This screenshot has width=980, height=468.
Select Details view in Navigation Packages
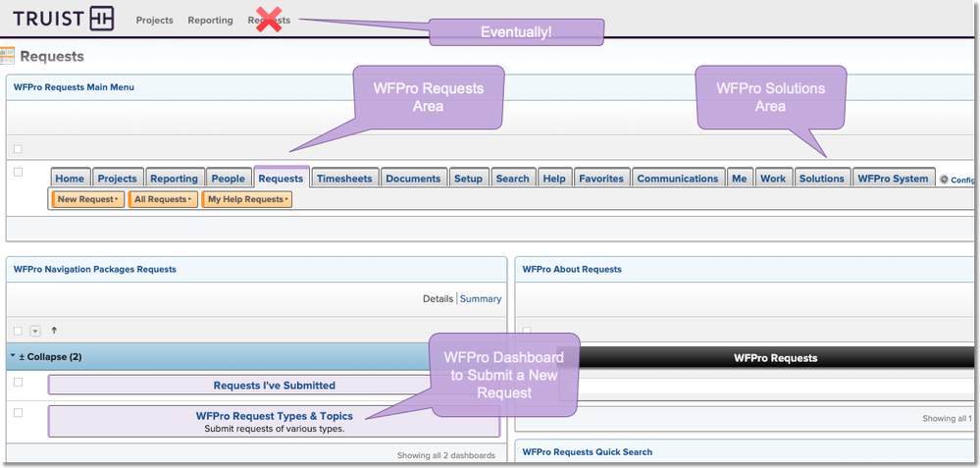438,298
